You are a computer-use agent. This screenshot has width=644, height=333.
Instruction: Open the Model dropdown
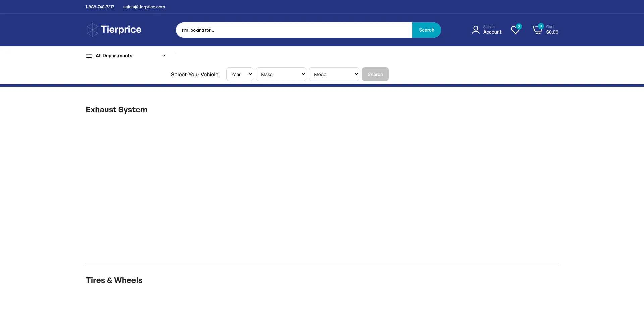(x=334, y=74)
